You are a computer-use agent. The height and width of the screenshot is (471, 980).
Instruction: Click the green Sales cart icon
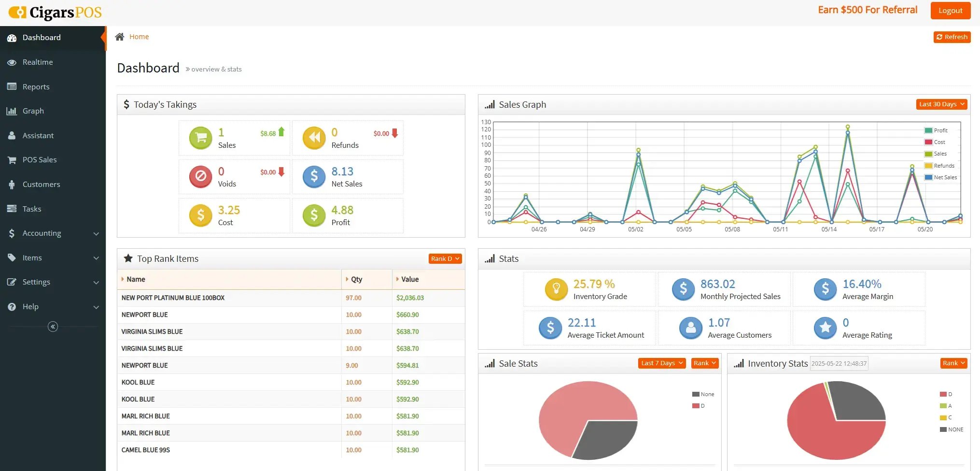point(201,138)
